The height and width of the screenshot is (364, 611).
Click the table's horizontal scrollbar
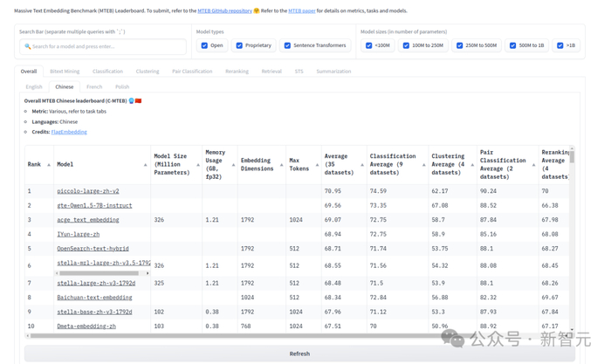262,335
